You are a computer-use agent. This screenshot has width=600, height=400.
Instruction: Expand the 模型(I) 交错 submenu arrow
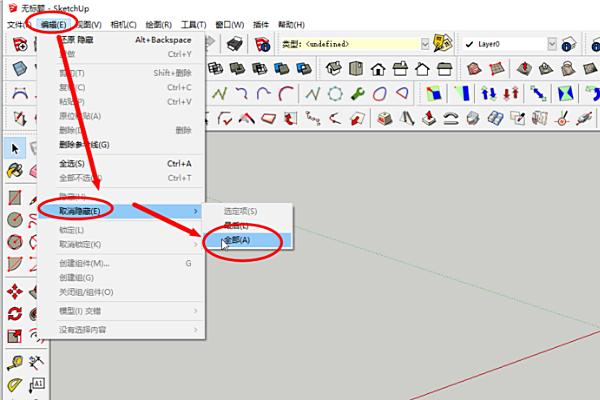click(x=196, y=311)
